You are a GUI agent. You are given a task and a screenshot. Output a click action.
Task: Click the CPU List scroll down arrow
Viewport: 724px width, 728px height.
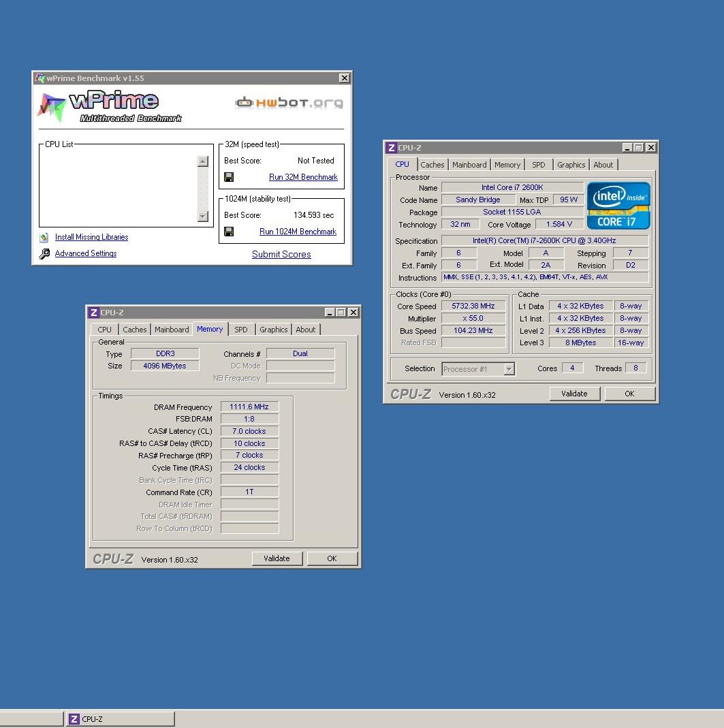(x=203, y=216)
